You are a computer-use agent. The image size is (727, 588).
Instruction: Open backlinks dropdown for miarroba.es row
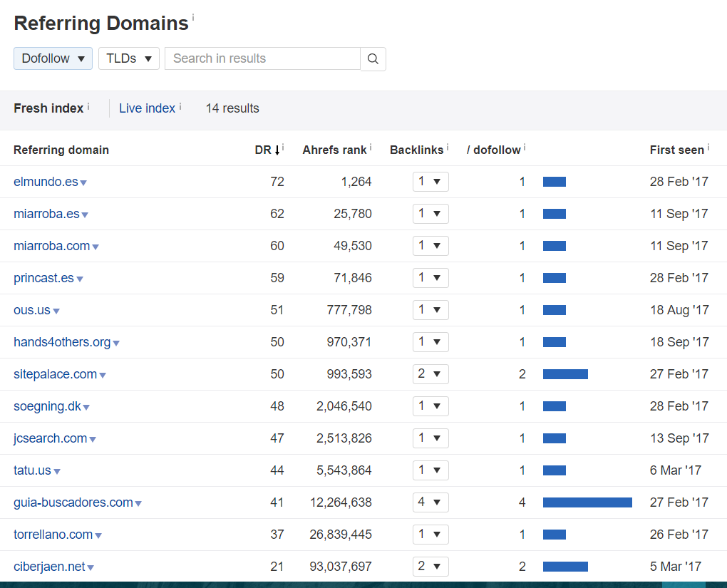430,214
